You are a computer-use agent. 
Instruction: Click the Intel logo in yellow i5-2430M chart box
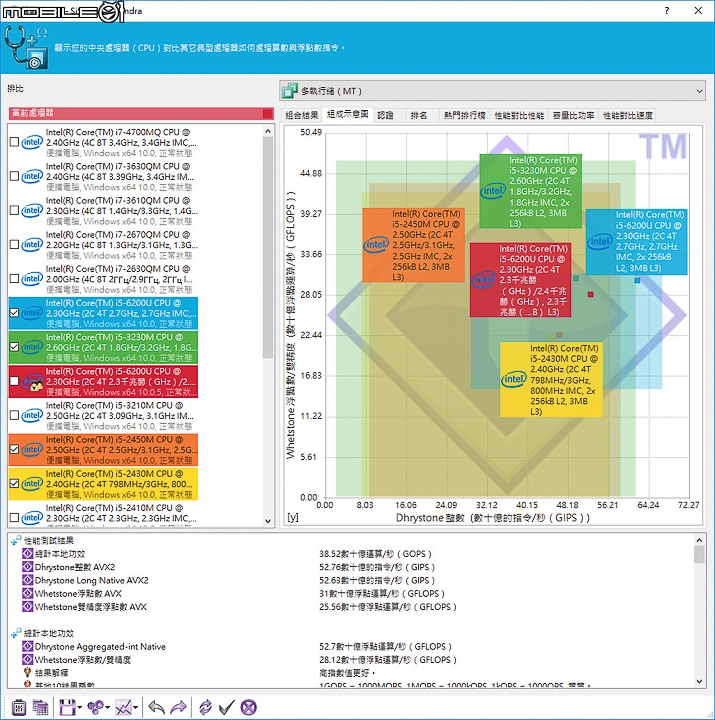click(x=514, y=379)
